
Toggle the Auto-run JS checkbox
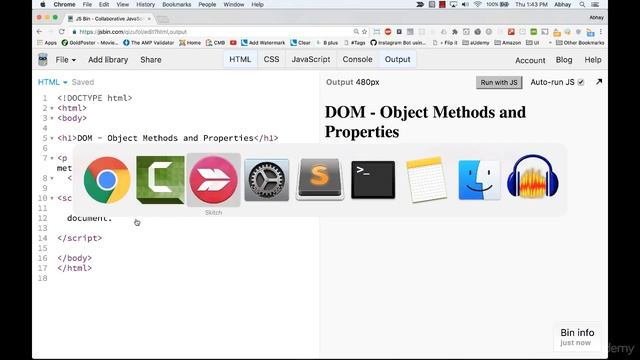coord(581,82)
